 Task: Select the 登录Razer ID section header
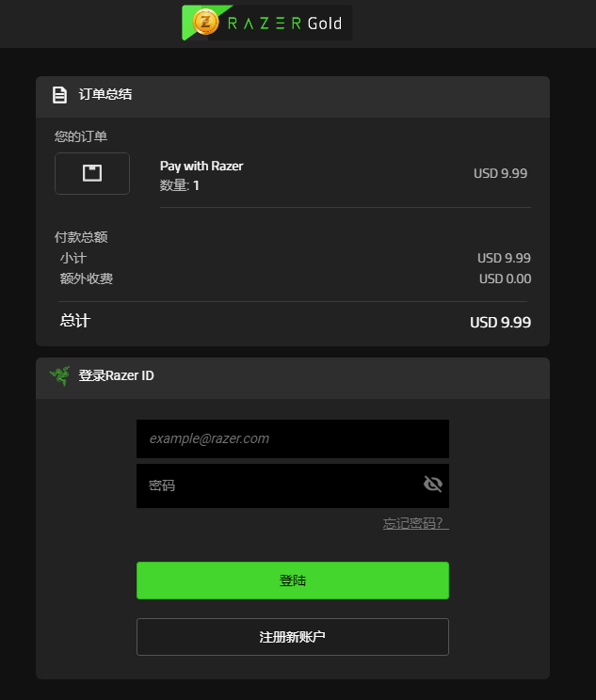pos(116,376)
